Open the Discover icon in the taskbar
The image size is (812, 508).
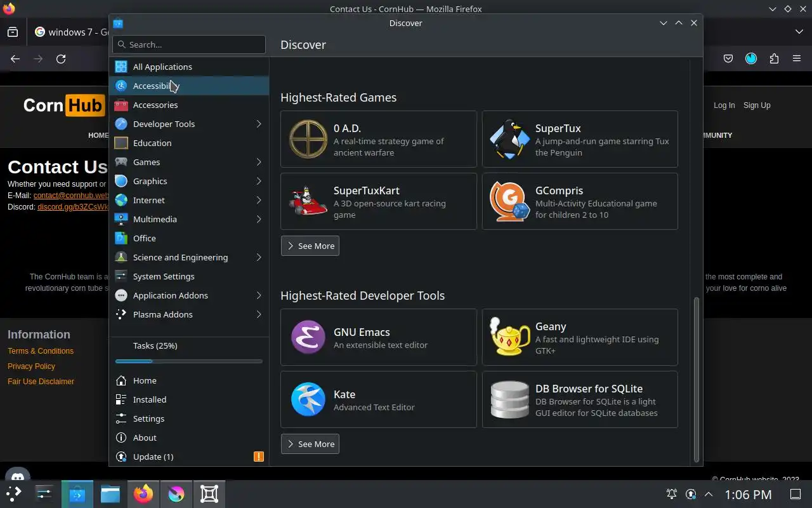(x=77, y=494)
